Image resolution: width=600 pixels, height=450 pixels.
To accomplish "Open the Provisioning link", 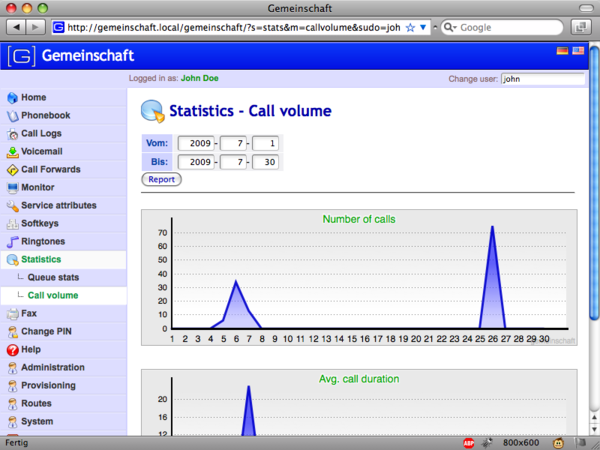I will 48,385.
